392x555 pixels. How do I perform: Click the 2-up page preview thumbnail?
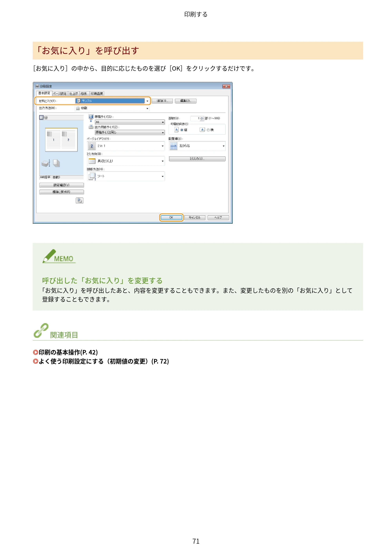click(61, 140)
